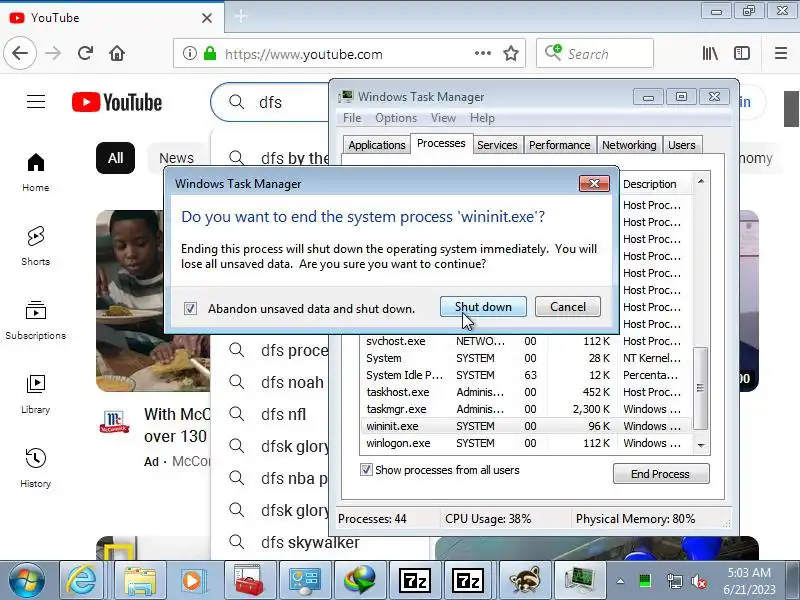This screenshot has height=600, width=800.
Task: Click process list scroll down arrow
Action: point(701,446)
